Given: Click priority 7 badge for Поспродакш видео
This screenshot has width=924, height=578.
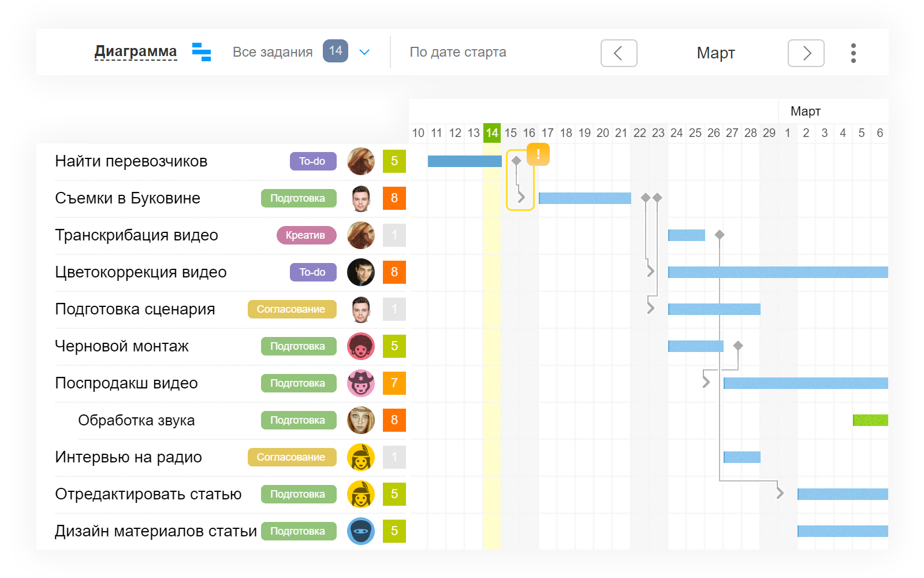Looking at the screenshot, I should tap(394, 383).
